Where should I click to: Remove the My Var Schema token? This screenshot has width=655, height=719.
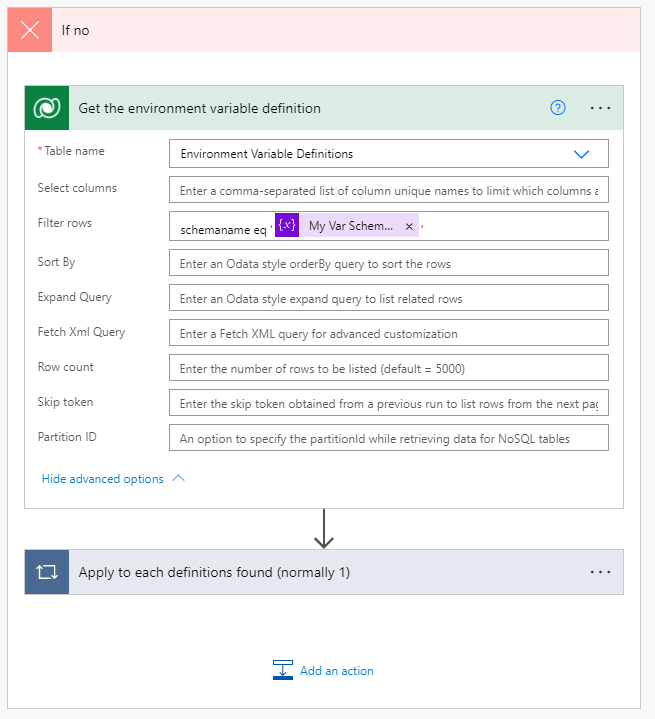[x=409, y=226]
